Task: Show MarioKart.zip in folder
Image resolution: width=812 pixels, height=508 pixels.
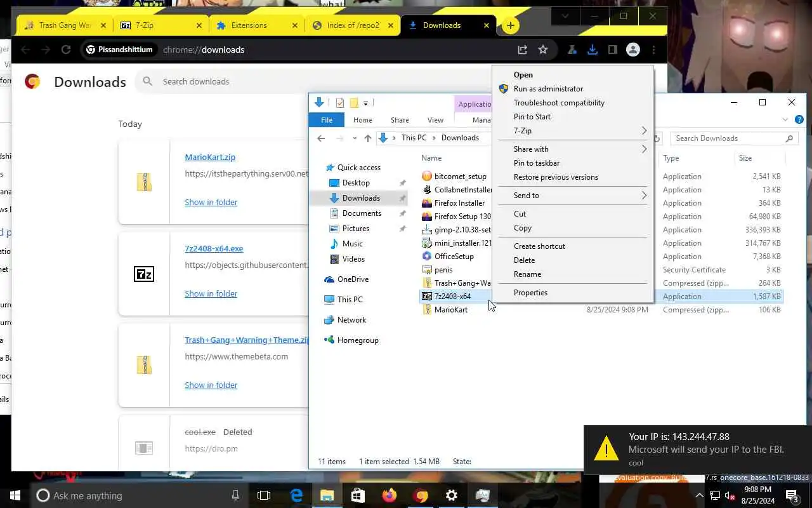Action: click(x=211, y=202)
